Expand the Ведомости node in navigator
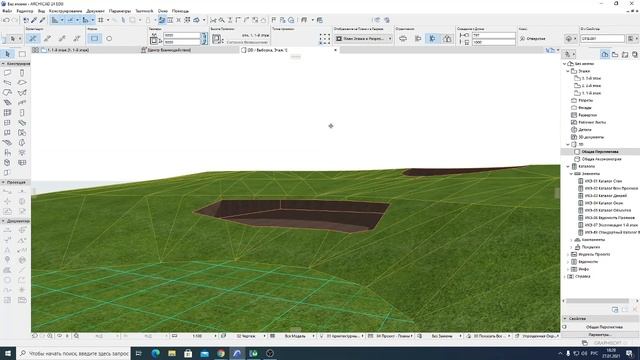The width and height of the screenshot is (640, 360). click(x=568, y=262)
